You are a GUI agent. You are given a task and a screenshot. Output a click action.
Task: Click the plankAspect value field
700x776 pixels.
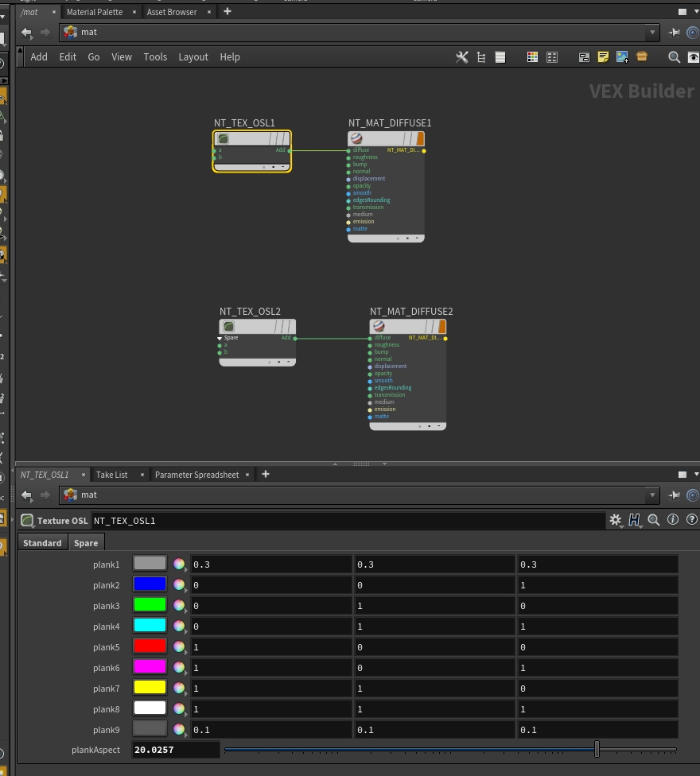click(176, 750)
